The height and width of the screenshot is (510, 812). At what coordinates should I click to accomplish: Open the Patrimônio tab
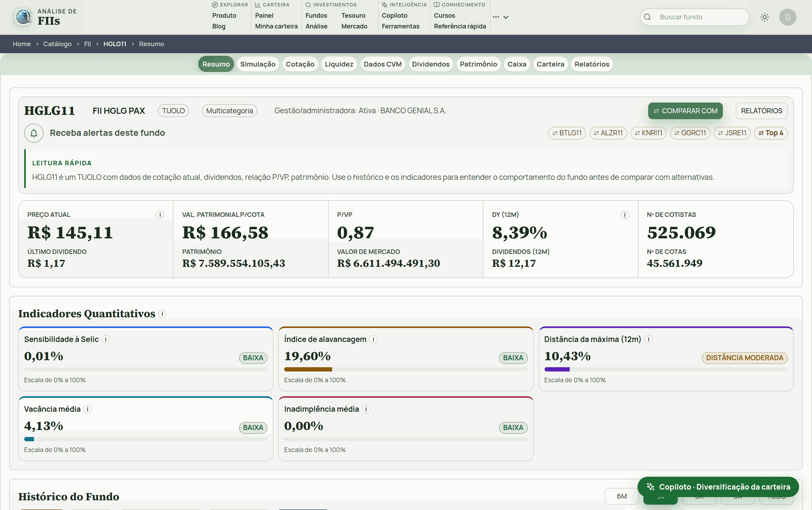478,64
